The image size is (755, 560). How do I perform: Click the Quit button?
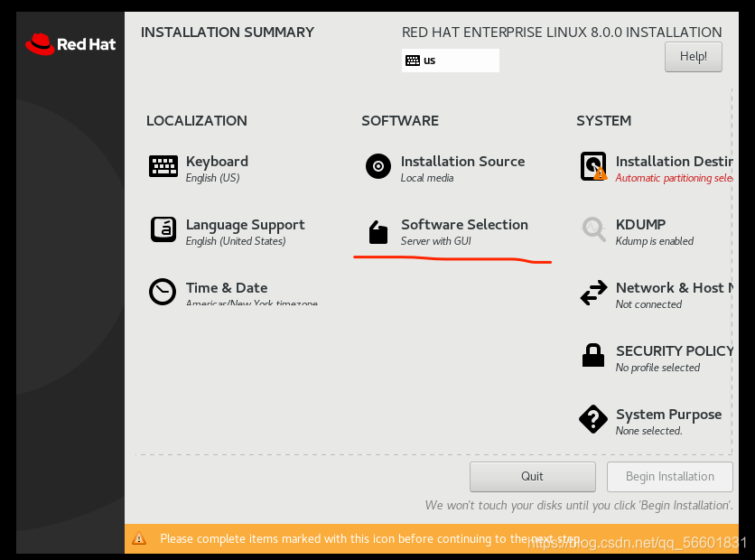[533, 477]
